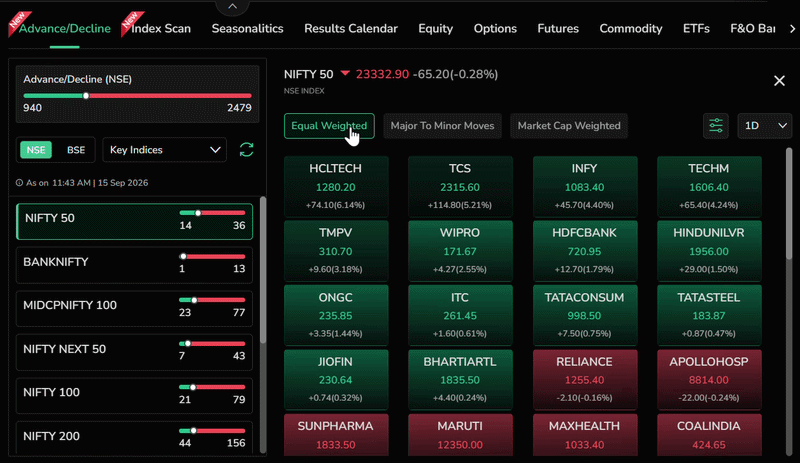The height and width of the screenshot is (463, 800).
Task: Click the Advance/Decline (NSE) slider handle
Action: [86, 95]
